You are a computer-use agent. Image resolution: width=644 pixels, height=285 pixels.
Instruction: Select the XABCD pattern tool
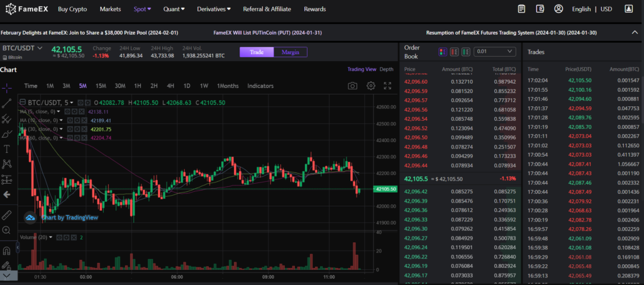click(x=6, y=164)
